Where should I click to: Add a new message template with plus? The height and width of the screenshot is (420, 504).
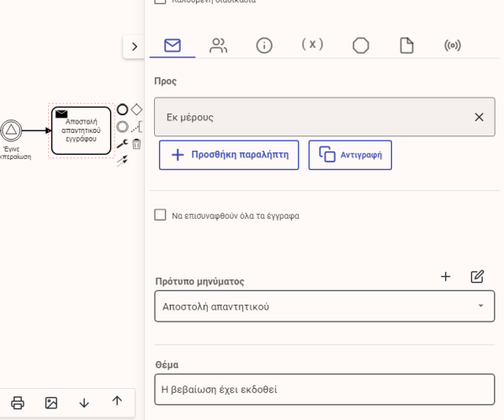445,277
